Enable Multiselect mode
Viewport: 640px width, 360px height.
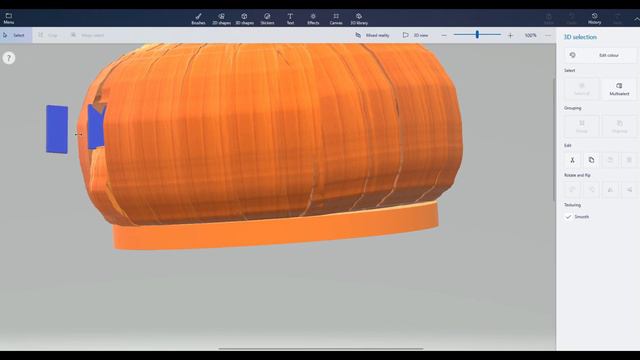pyautogui.click(x=619, y=88)
